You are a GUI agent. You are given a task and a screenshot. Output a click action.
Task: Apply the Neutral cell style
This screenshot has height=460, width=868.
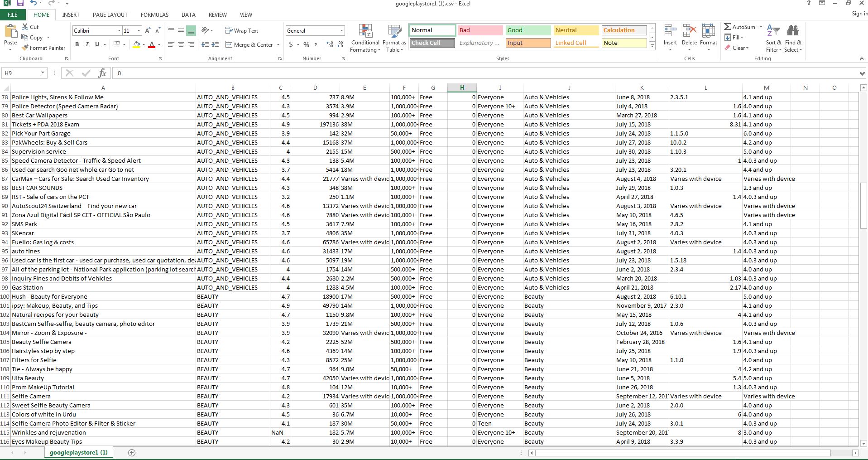click(x=576, y=30)
